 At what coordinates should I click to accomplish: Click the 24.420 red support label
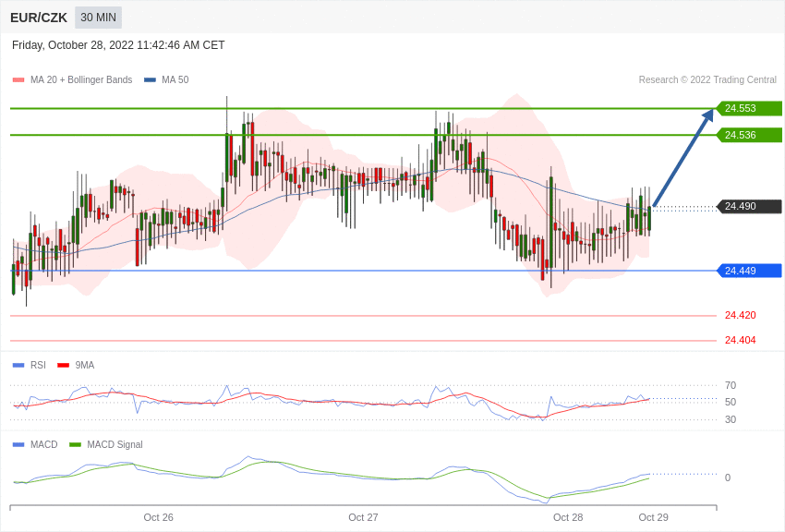point(741,315)
